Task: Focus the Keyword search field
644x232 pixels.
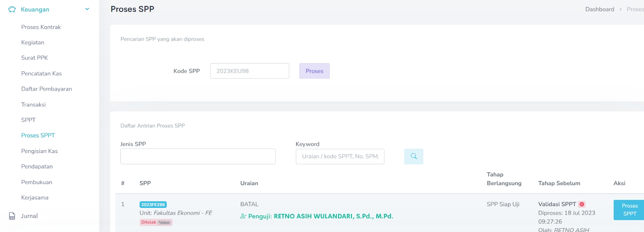Action: pyautogui.click(x=340, y=156)
